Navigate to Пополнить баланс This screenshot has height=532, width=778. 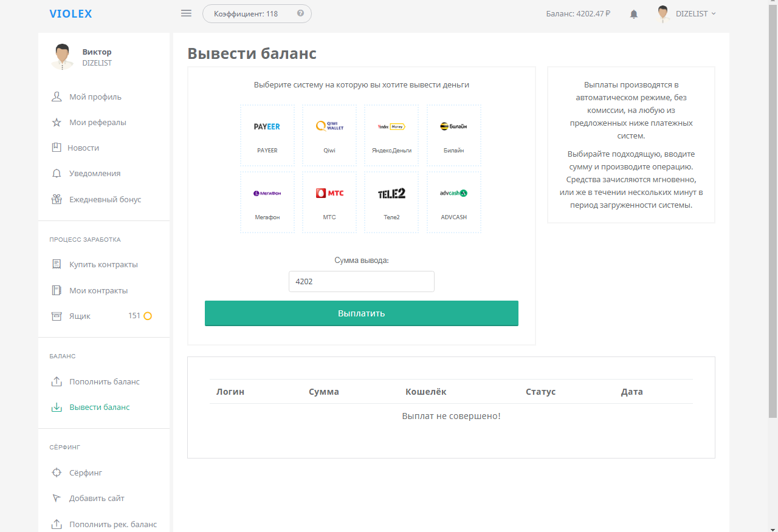[105, 381]
